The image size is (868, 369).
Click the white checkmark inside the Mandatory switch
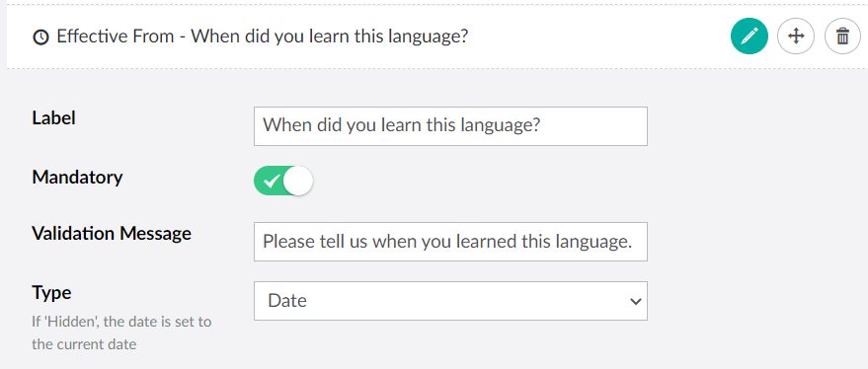[272, 181]
